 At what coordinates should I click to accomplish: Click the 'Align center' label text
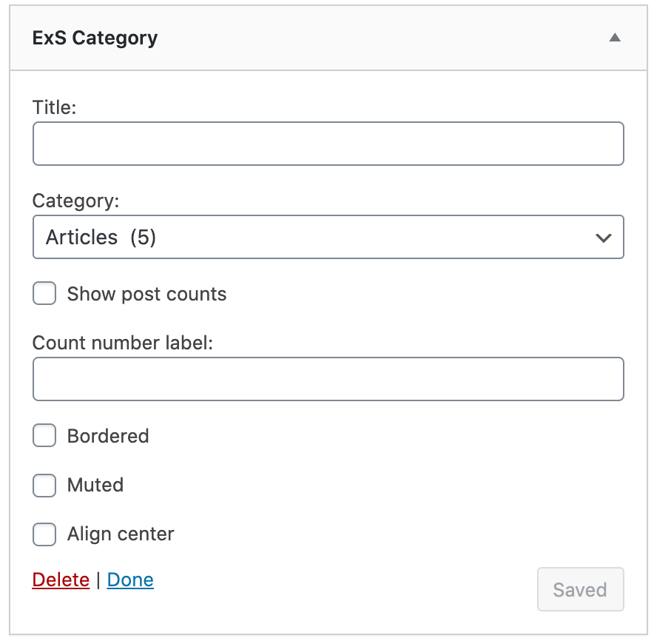[121, 534]
